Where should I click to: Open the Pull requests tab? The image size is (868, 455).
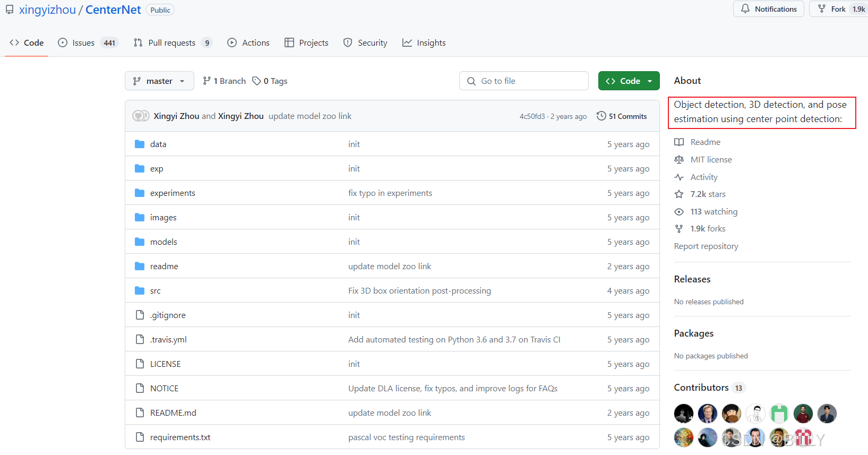pyautogui.click(x=173, y=42)
